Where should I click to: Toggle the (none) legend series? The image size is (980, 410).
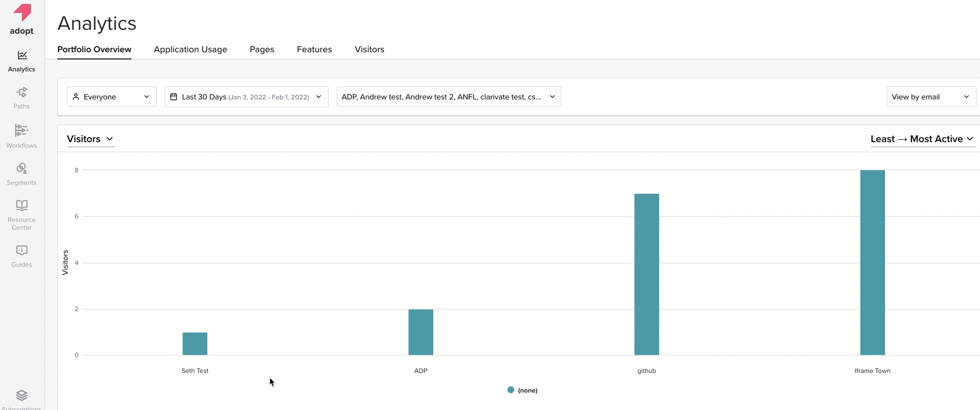click(x=523, y=390)
